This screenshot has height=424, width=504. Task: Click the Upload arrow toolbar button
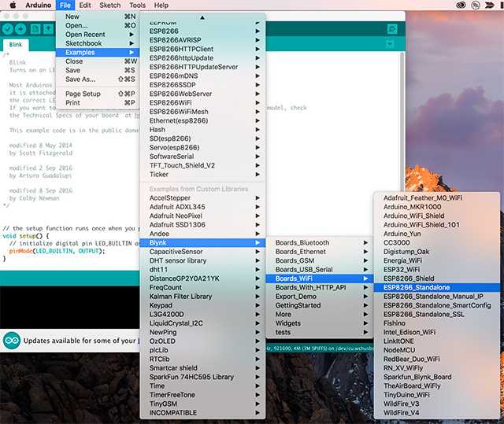tap(21, 29)
